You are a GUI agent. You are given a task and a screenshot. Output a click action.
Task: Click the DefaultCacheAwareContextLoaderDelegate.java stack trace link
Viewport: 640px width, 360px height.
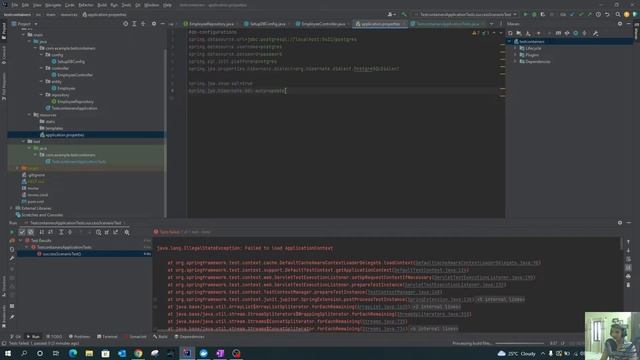pos(478,263)
